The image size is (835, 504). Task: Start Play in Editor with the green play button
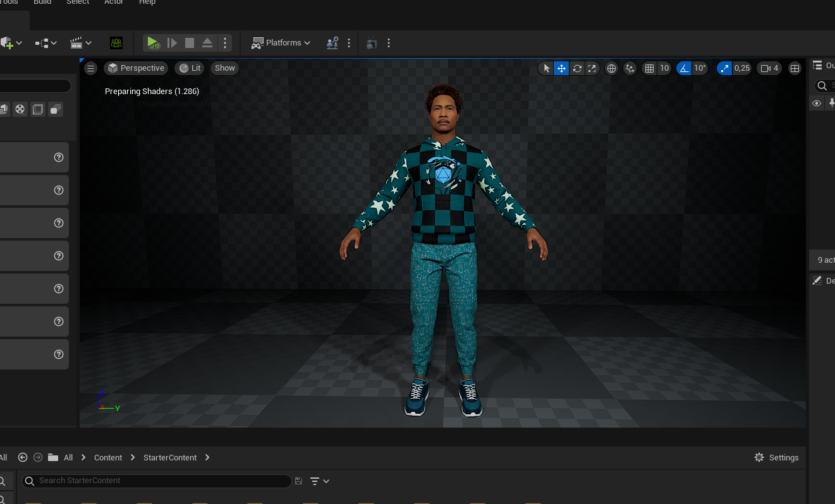(153, 43)
